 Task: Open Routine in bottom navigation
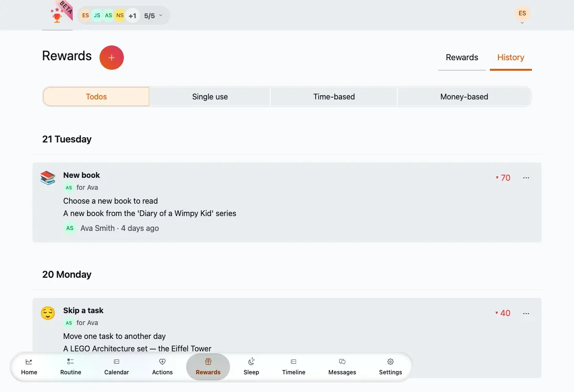pos(71,367)
